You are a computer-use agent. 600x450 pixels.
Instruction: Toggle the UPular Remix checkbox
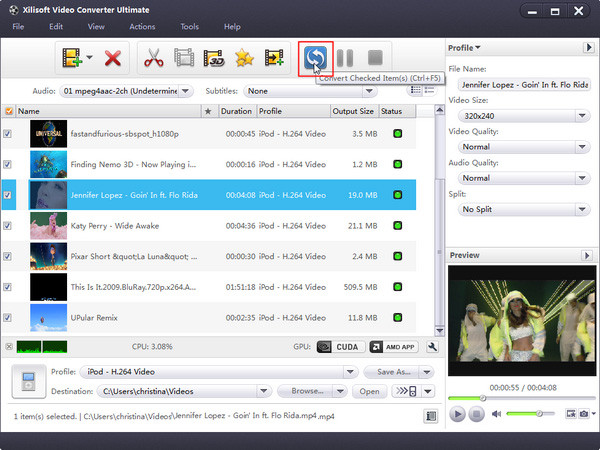click(9, 319)
